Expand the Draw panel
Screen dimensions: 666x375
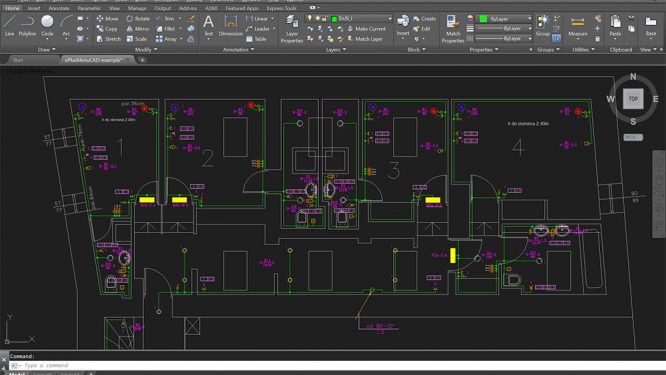point(46,50)
